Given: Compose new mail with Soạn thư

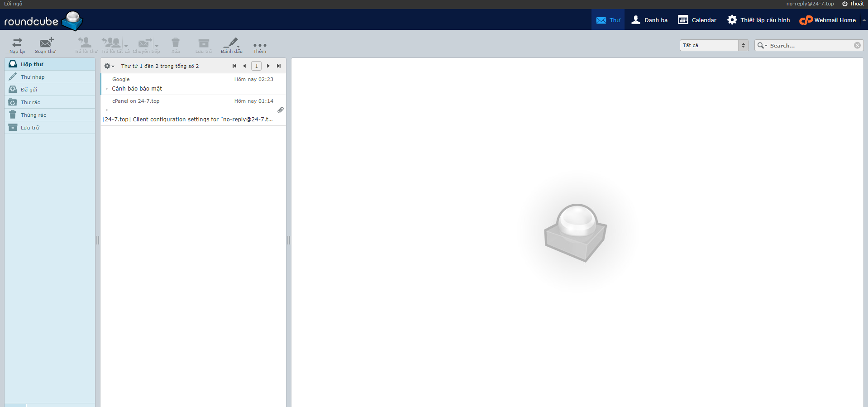Looking at the screenshot, I should [x=46, y=44].
